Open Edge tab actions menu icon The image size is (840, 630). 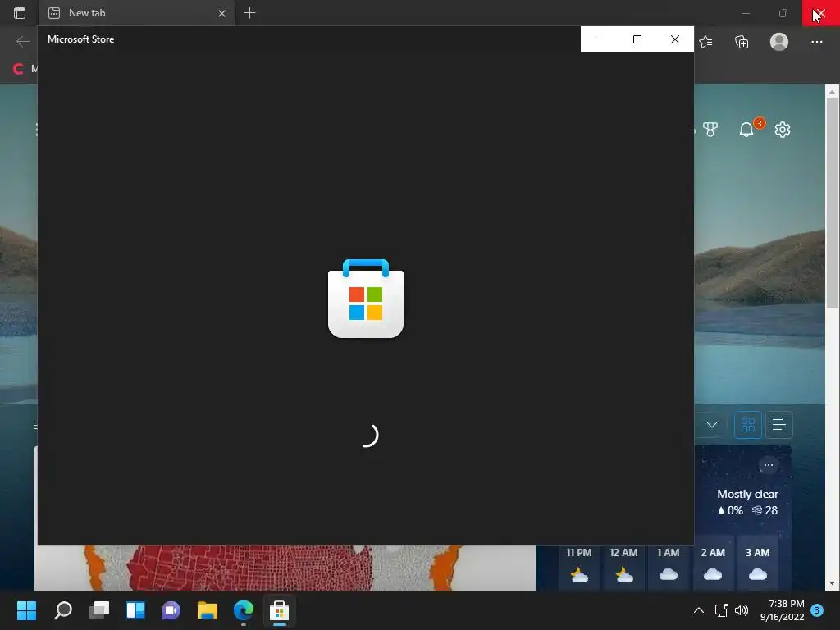click(20, 13)
